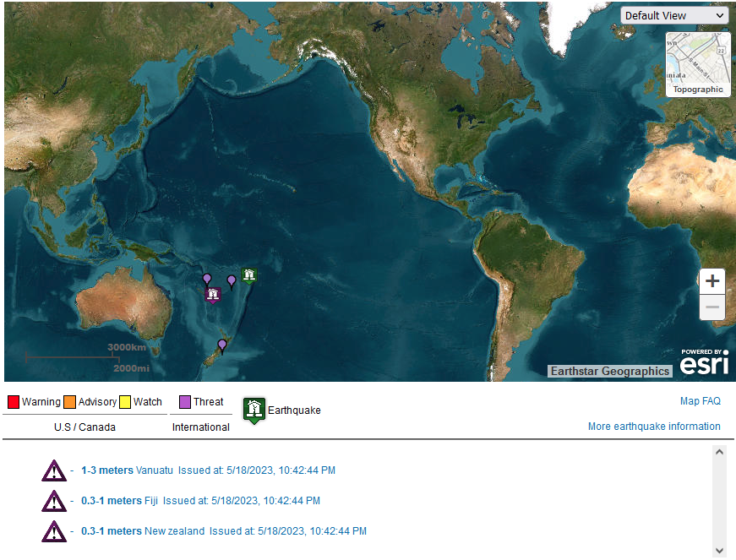Image resolution: width=736 pixels, height=560 pixels.
Task: Select the New Zealand purple threat pin
Action: (x=222, y=346)
